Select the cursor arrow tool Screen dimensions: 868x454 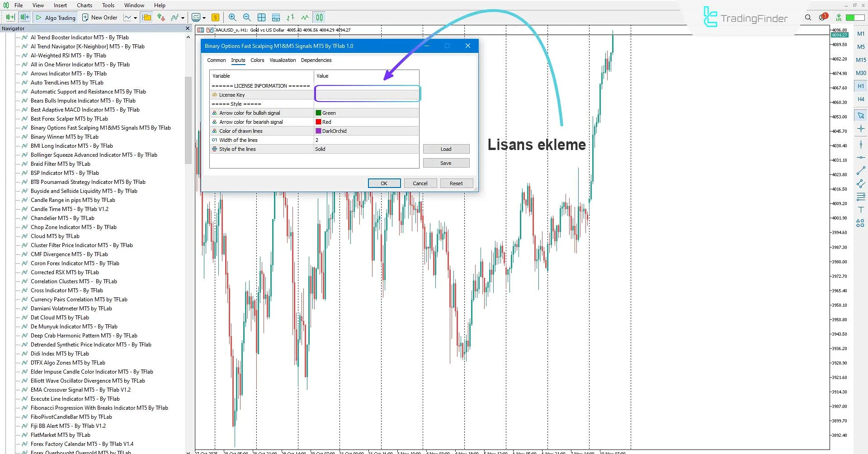861,115
